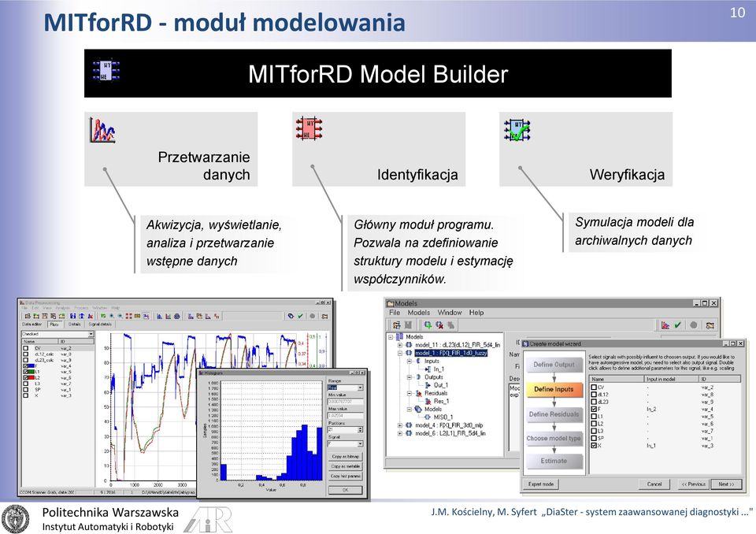
Task: Tick the CV checkbox in wizard signal list
Action: click(594, 387)
